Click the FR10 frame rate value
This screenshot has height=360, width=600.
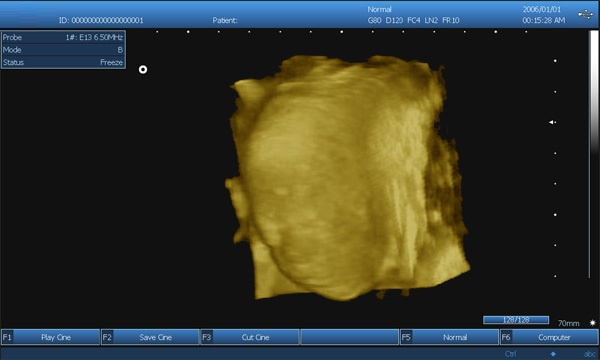(451, 20)
